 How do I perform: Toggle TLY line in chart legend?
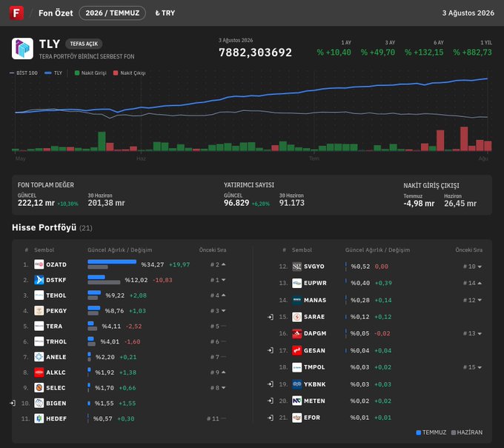pyautogui.click(x=53, y=73)
